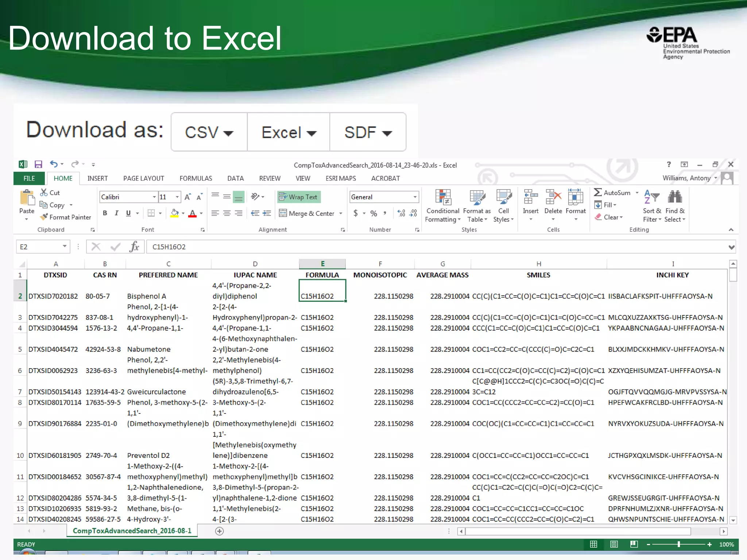This screenshot has height=560, width=747.
Task: Switch to Page Layout view in status bar
Action: tap(614, 544)
